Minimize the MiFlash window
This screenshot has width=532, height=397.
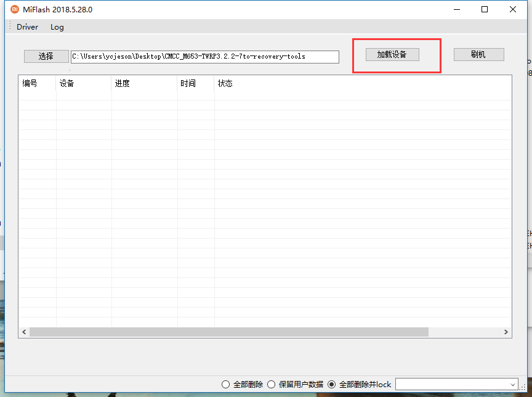coord(456,9)
